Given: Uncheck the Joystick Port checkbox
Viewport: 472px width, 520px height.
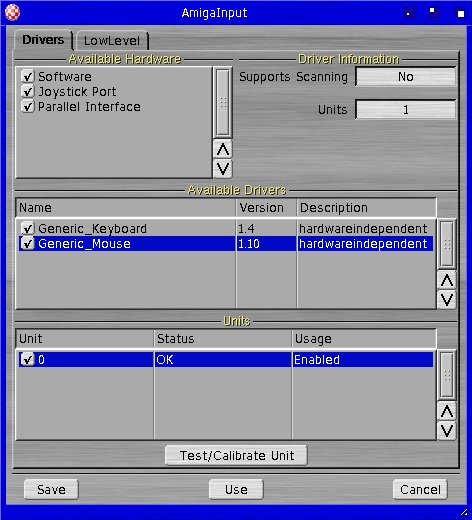Looking at the screenshot, I should tap(28, 91).
